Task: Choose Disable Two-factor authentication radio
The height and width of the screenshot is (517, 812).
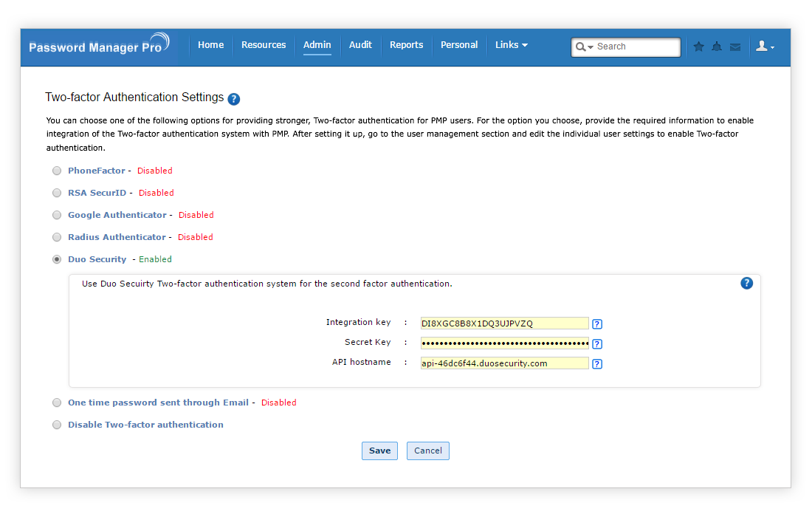Action: (x=57, y=425)
